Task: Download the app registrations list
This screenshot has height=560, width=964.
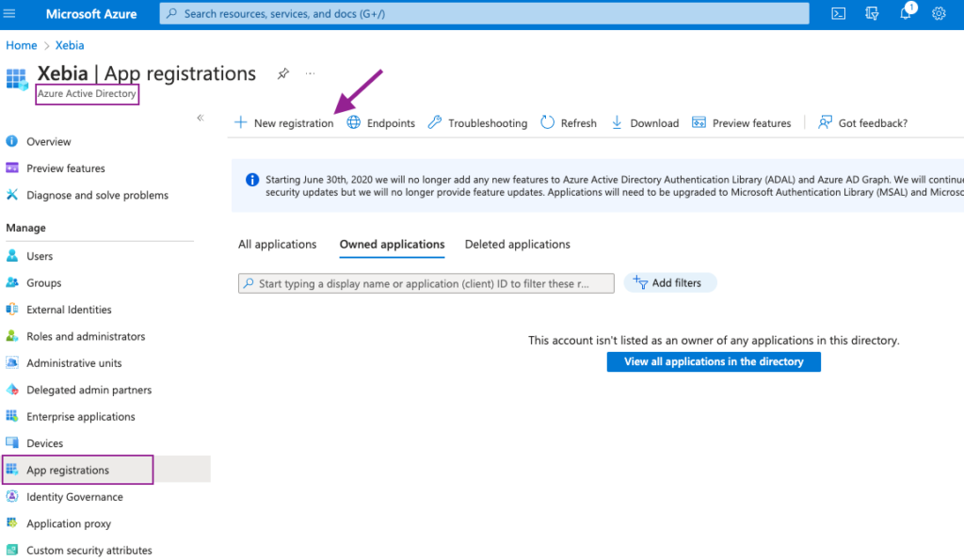Action: point(645,123)
